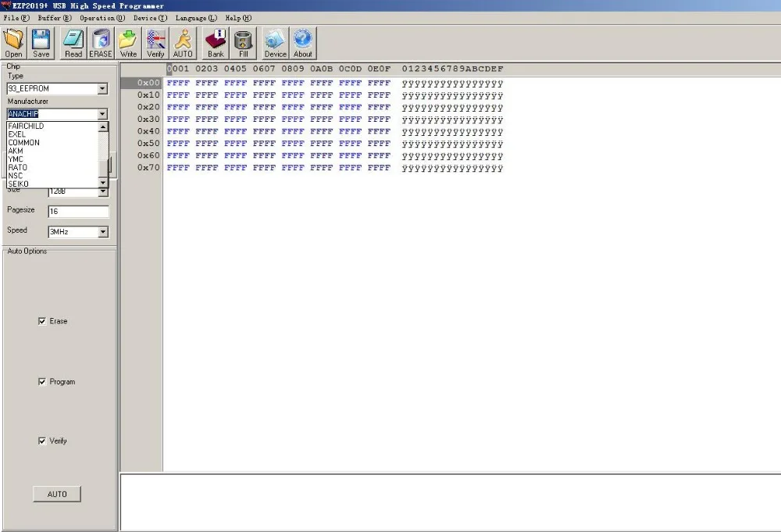Screen dimensions: 781x532
Task: Open a file with the Open icon
Action: [x=13, y=43]
